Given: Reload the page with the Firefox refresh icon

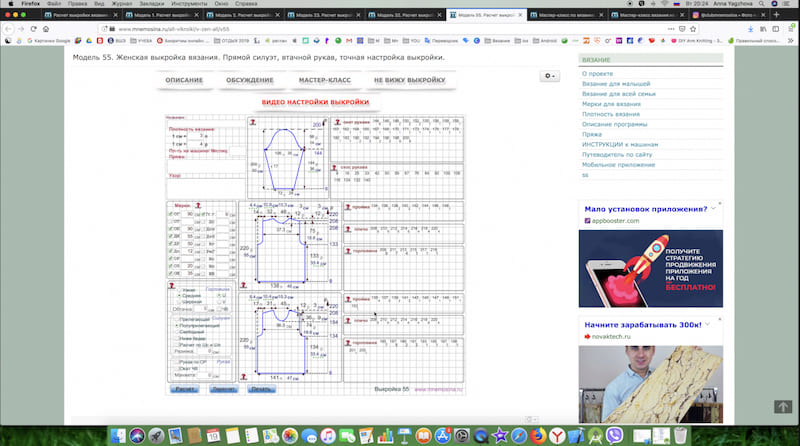Looking at the screenshot, I should click(x=34, y=29).
